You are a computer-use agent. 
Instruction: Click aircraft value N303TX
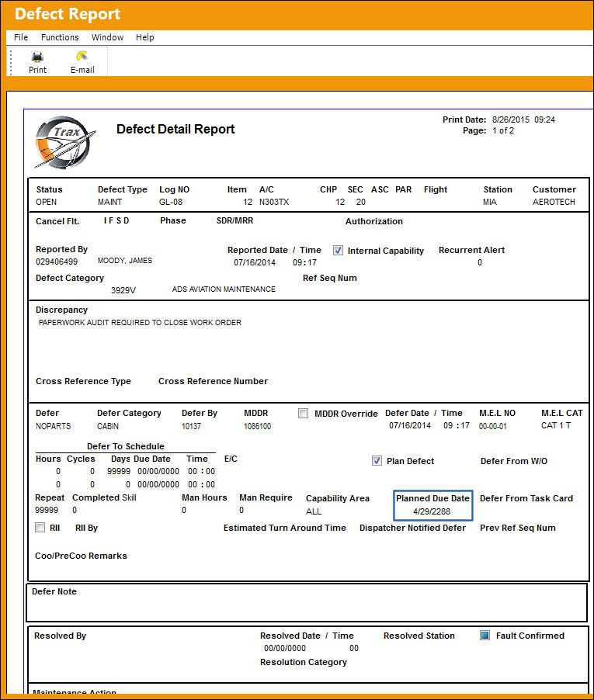pyautogui.click(x=274, y=203)
